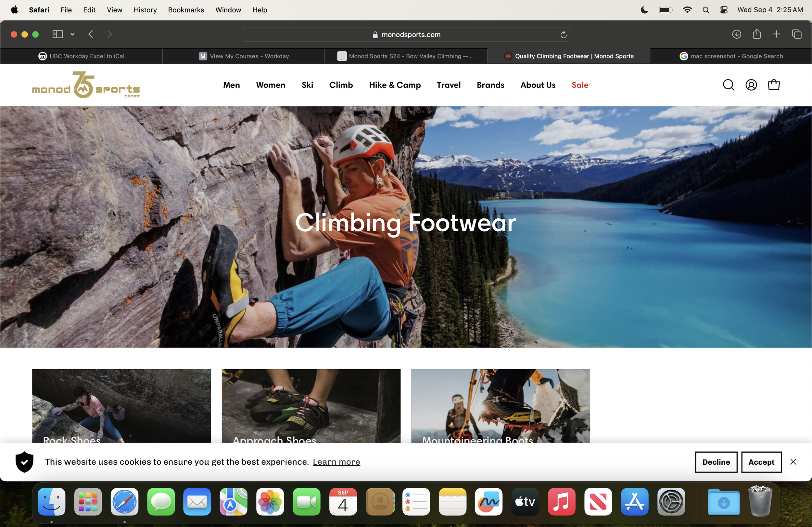Image resolution: width=812 pixels, height=527 pixels.
Task: Open the site search magnifier icon
Action: click(729, 85)
